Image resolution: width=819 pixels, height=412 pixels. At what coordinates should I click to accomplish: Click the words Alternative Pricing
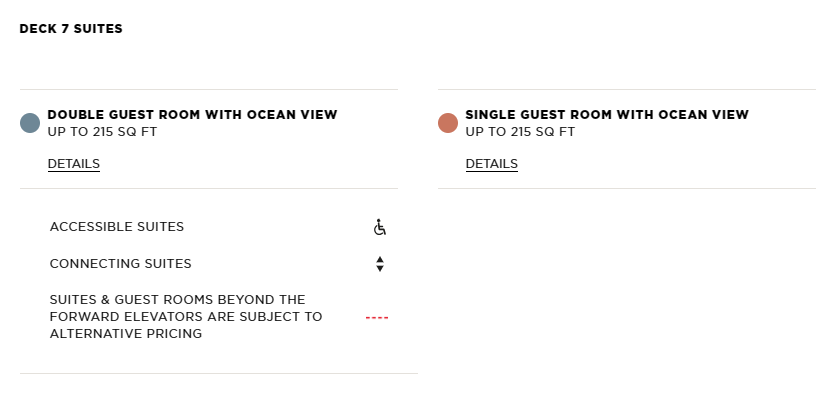pos(125,334)
